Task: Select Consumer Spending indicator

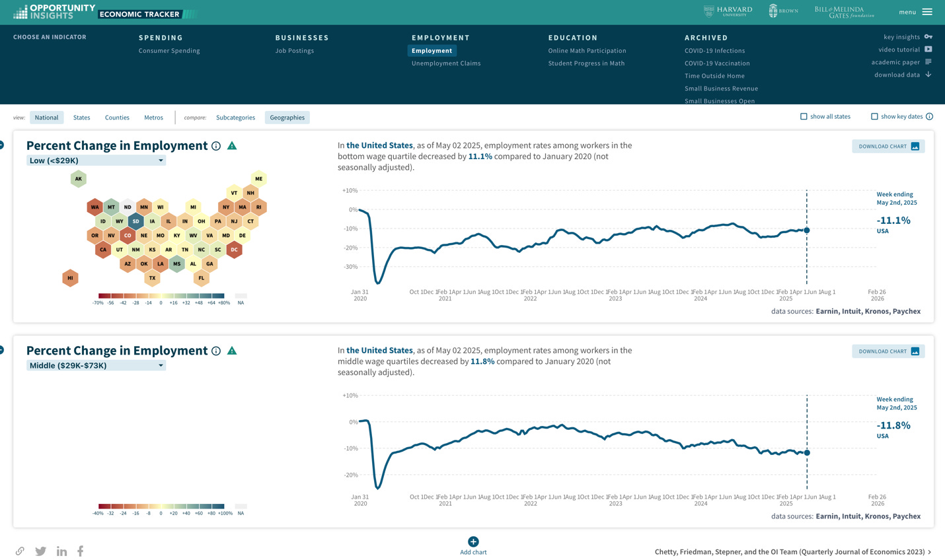Action: pos(169,51)
